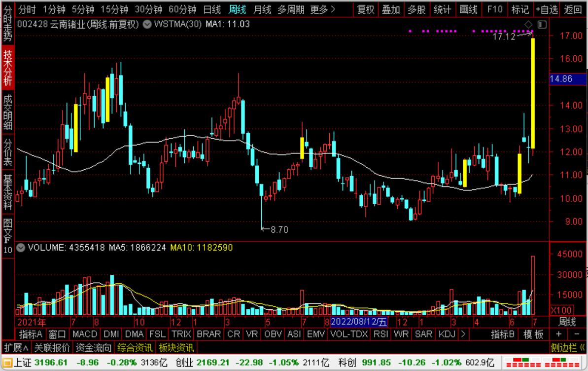
Task: Select the MACD indicator
Action: [85, 334]
